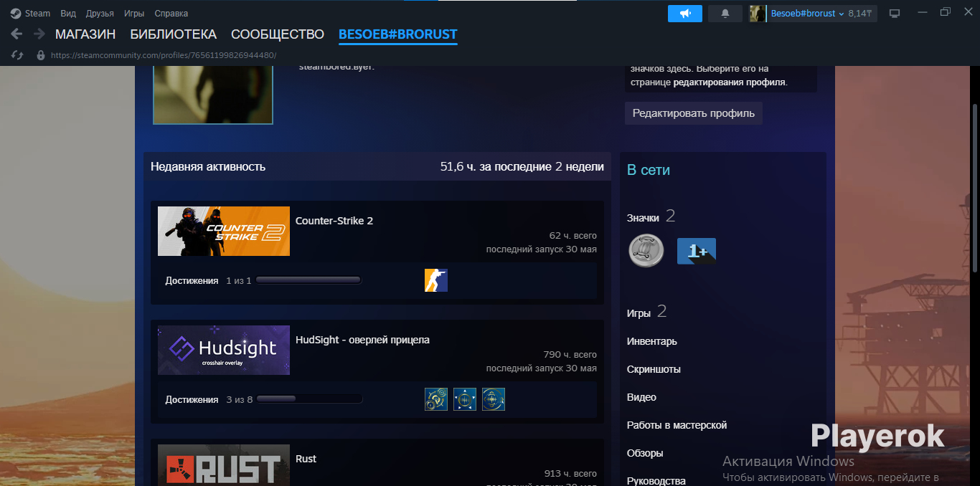980x486 pixels.
Task: Open the Игры menu in title bar
Action: coord(134,14)
